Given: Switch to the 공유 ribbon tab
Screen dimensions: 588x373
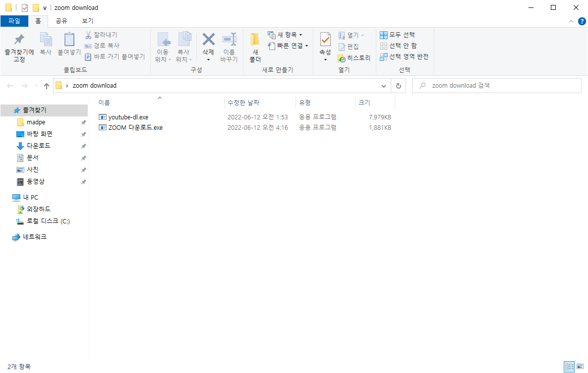Looking at the screenshot, I should tap(61, 21).
